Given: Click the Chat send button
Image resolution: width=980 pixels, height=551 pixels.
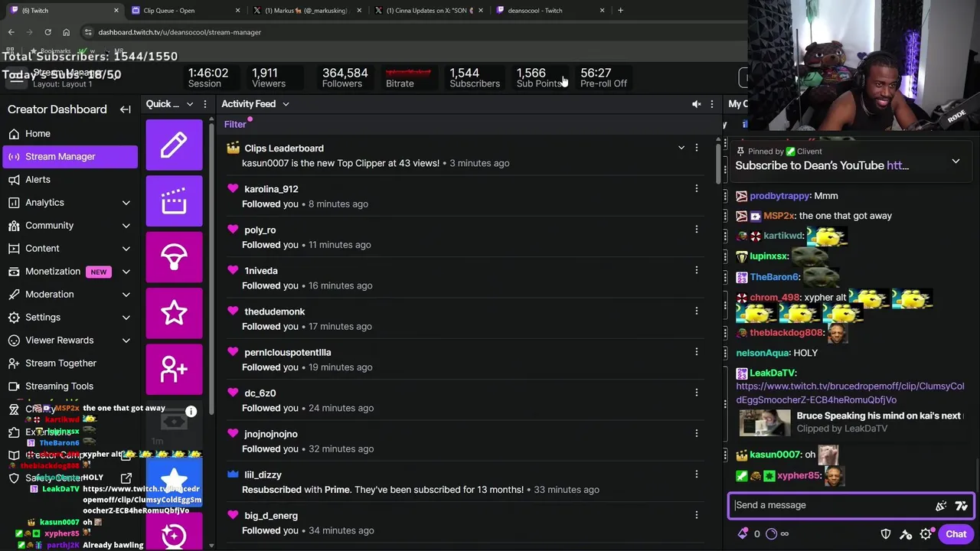Looking at the screenshot, I should pos(955,534).
